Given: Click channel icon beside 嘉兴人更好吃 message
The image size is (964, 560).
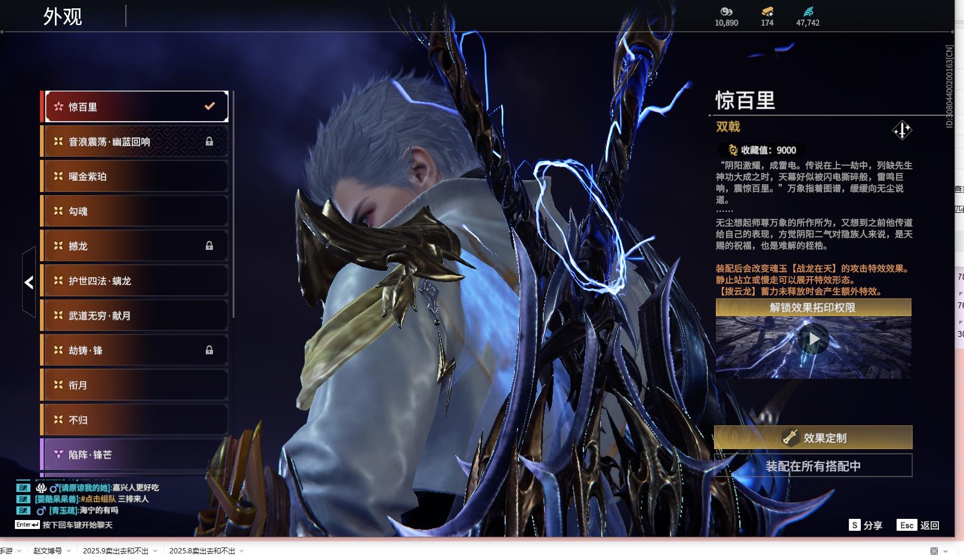Looking at the screenshot, I should click(x=23, y=488).
